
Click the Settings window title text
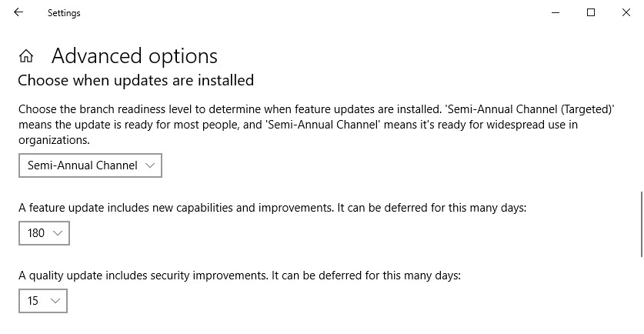(x=64, y=13)
